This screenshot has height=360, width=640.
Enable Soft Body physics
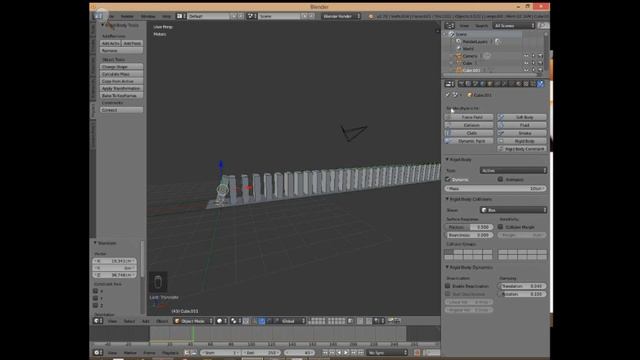(x=522, y=117)
